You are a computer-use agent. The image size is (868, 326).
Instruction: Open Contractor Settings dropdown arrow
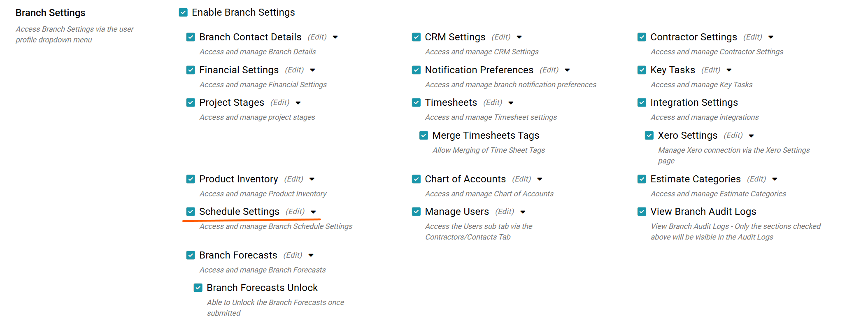pyautogui.click(x=771, y=37)
